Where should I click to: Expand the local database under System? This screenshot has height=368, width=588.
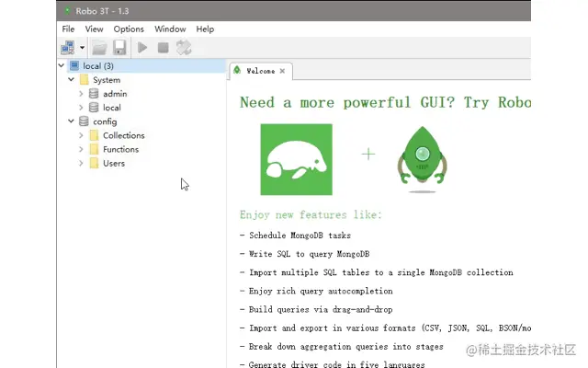point(81,108)
